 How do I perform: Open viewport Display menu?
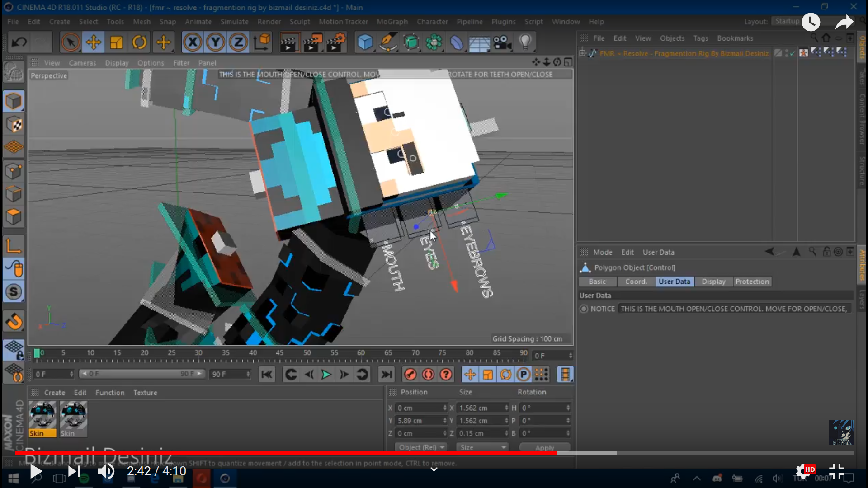[x=117, y=63]
